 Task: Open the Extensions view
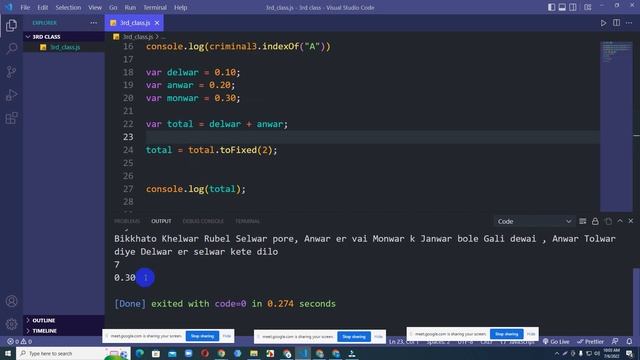pos(11,118)
